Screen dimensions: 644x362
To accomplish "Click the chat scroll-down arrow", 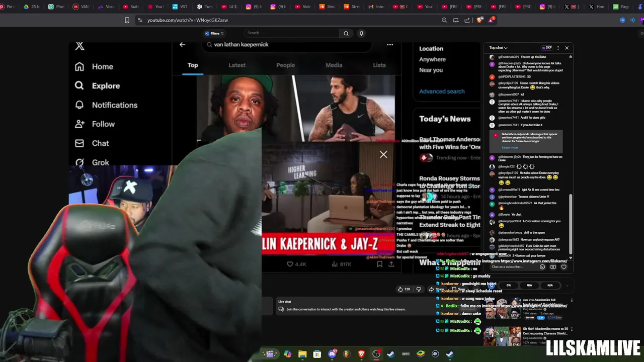I will (571, 257).
